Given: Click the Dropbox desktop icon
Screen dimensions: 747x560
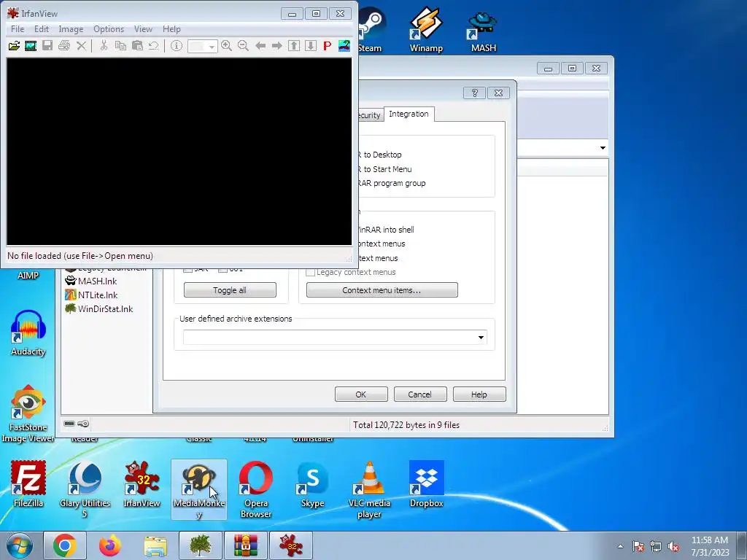Looking at the screenshot, I should 426,484.
